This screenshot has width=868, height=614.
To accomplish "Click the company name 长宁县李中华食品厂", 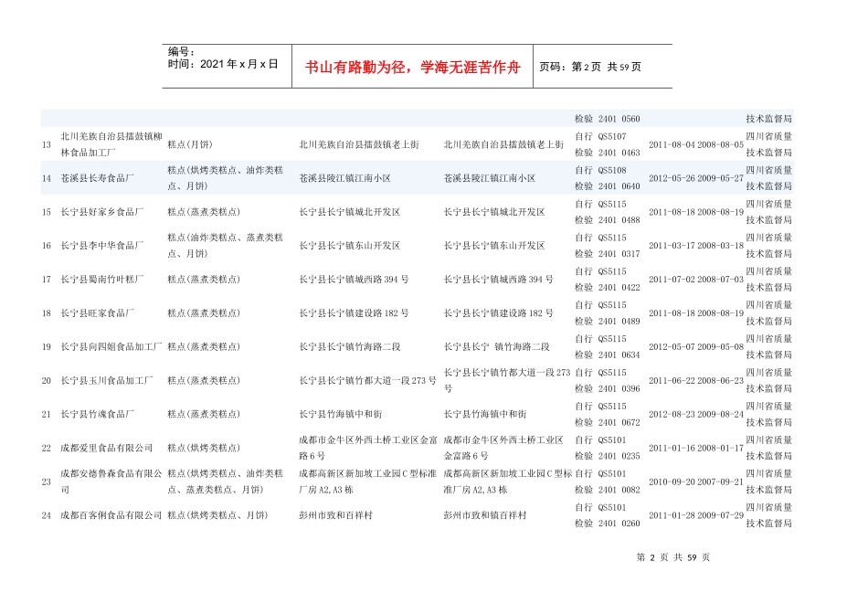I will click(101, 246).
